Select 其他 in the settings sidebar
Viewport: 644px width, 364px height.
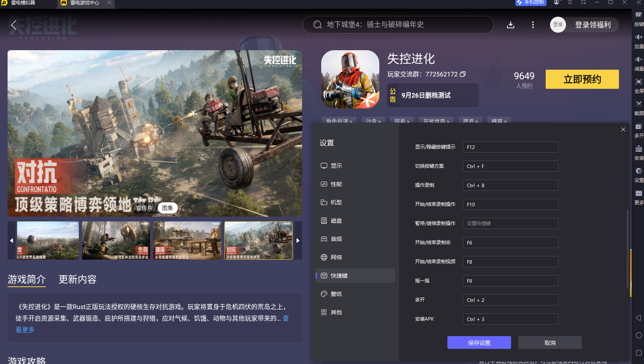pos(355,312)
